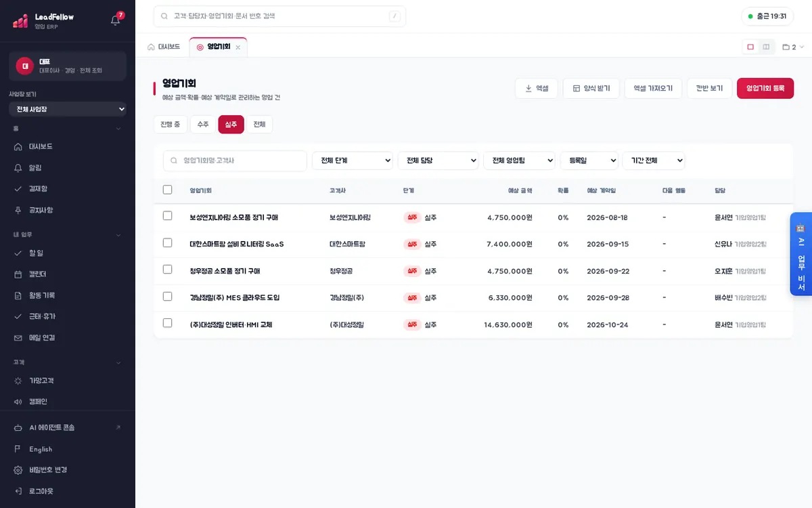Open the 등록일 date-type dropdown
The height and width of the screenshot is (508, 812).
click(x=589, y=161)
